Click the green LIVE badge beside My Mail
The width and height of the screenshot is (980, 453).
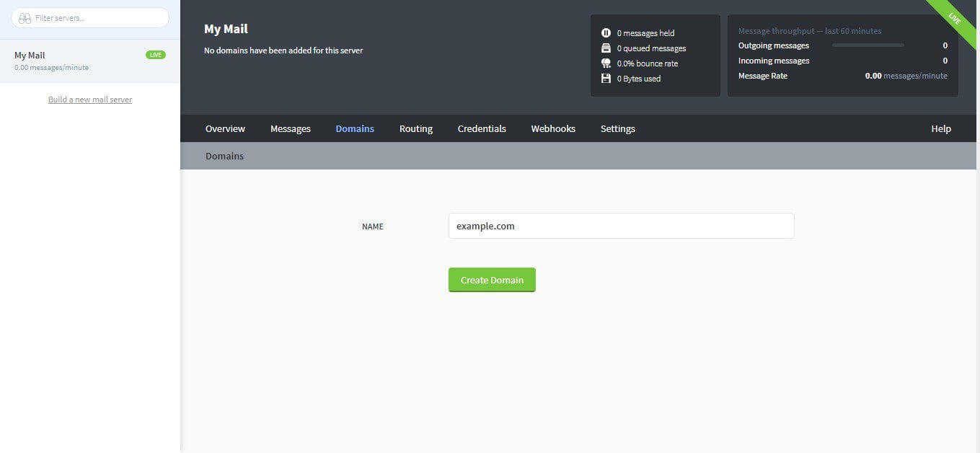pyautogui.click(x=156, y=54)
